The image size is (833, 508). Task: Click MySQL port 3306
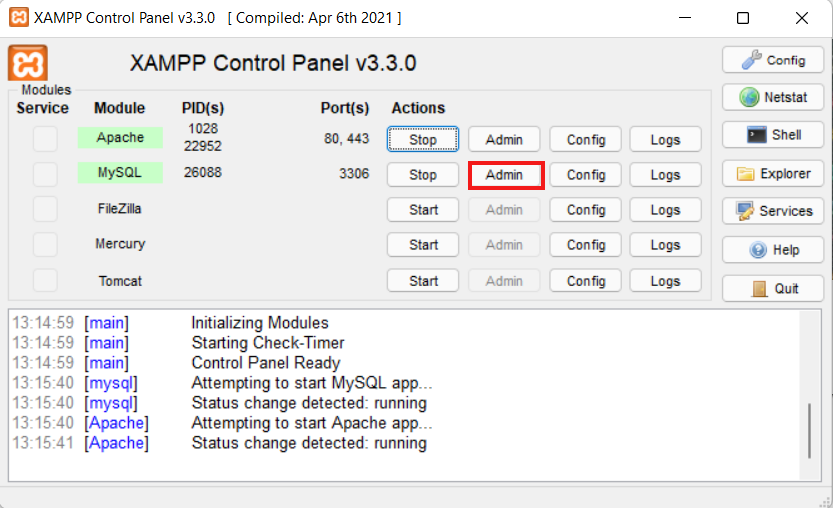354,174
